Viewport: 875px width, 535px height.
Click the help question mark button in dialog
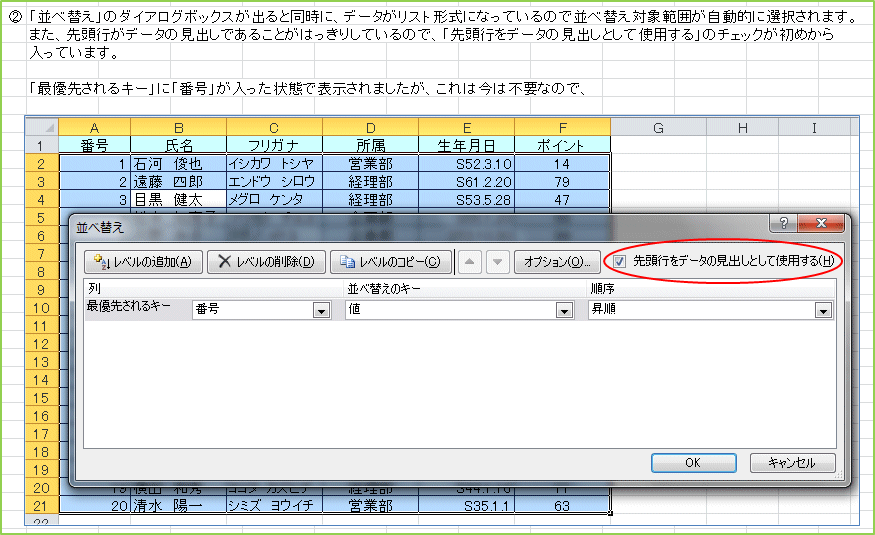783,223
